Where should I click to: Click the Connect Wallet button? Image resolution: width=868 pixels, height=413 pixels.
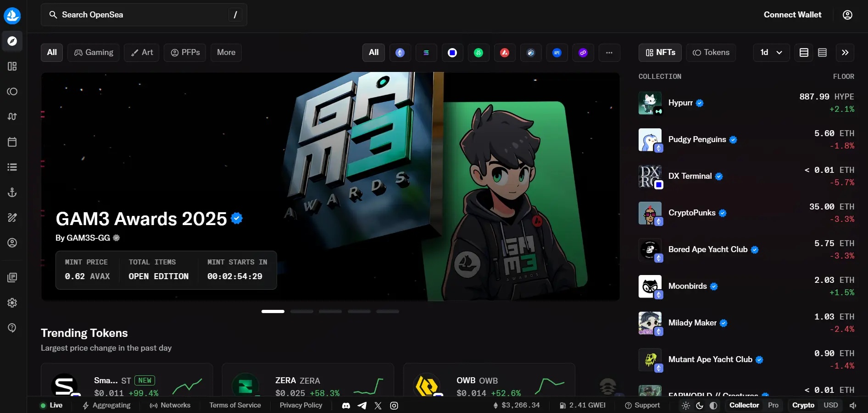point(792,15)
